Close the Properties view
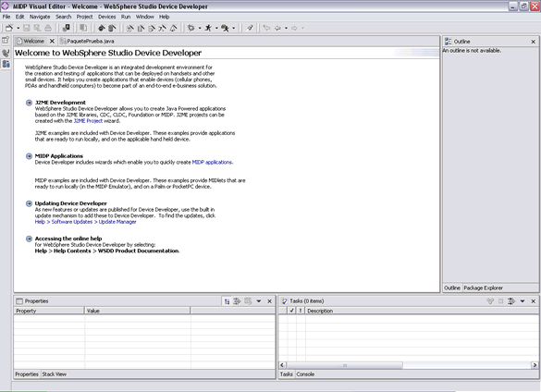 (x=270, y=301)
